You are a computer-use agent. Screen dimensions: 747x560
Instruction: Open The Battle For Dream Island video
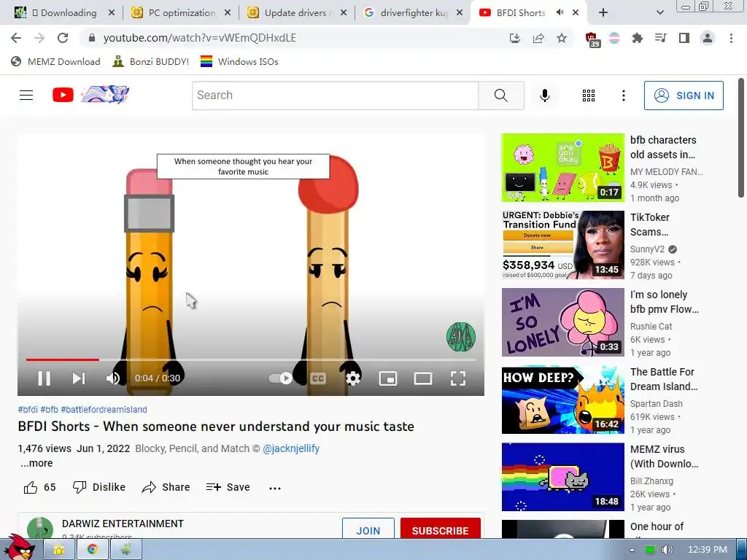coord(562,400)
